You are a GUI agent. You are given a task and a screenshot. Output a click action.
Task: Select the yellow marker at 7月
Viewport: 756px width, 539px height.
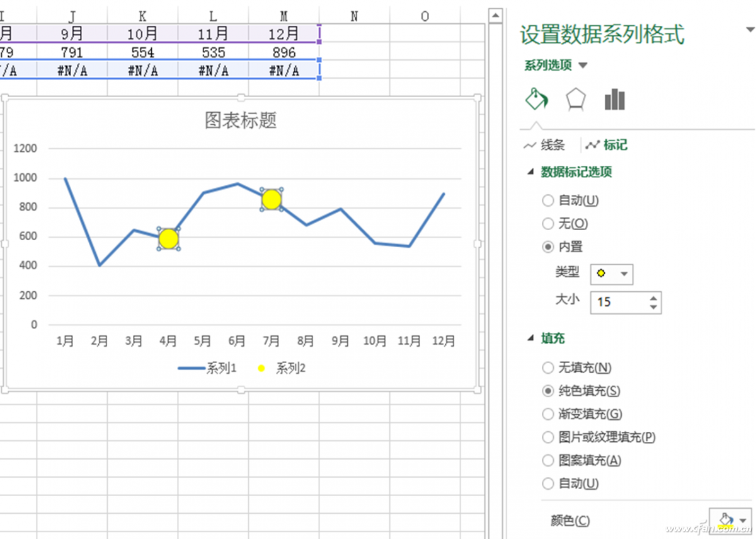coord(272,199)
